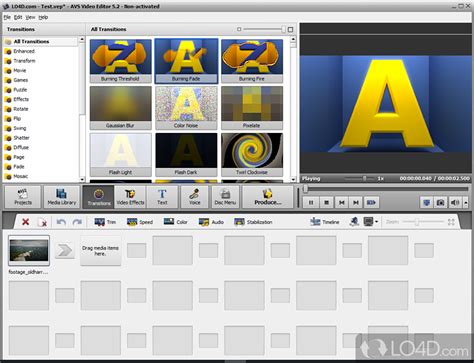
Task: Select the Mosaic transitions folder
Action: coord(41,176)
